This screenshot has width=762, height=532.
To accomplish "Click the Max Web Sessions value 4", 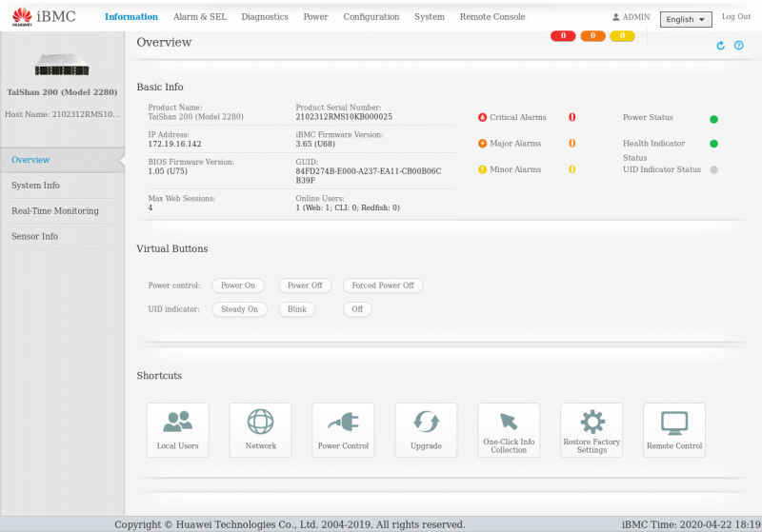I will (150, 207).
